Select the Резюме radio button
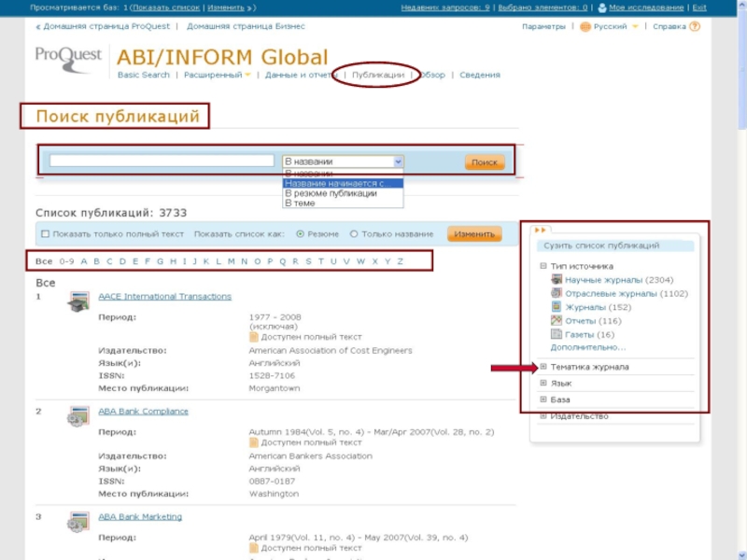 pos(300,234)
